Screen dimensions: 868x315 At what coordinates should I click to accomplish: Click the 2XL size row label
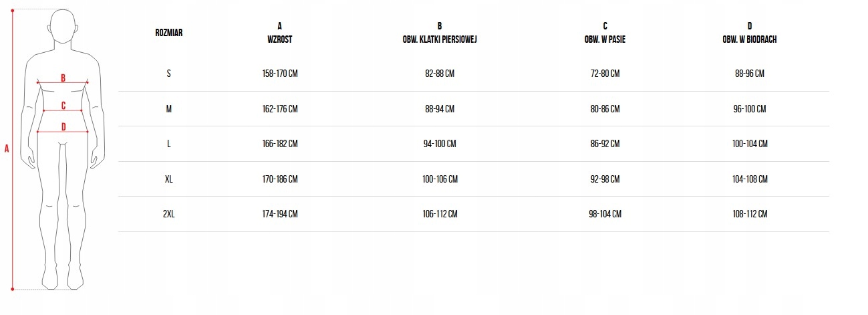pyautogui.click(x=168, y=214)
